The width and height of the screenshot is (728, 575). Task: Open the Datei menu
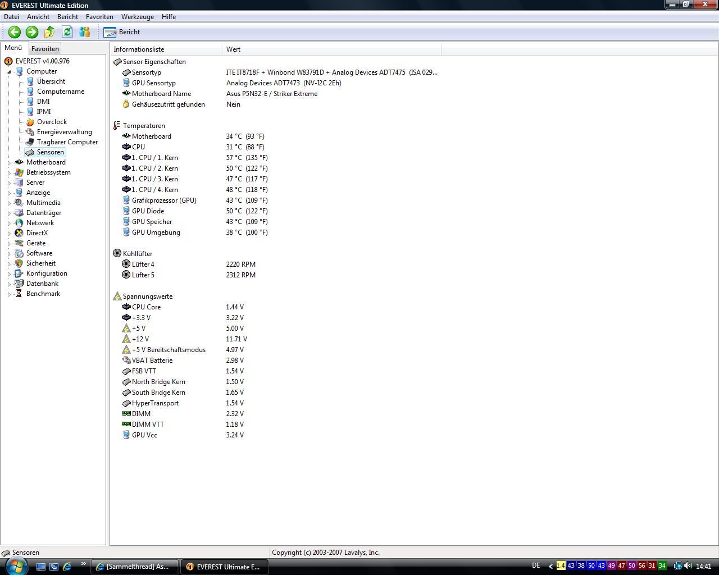(11, 17)
